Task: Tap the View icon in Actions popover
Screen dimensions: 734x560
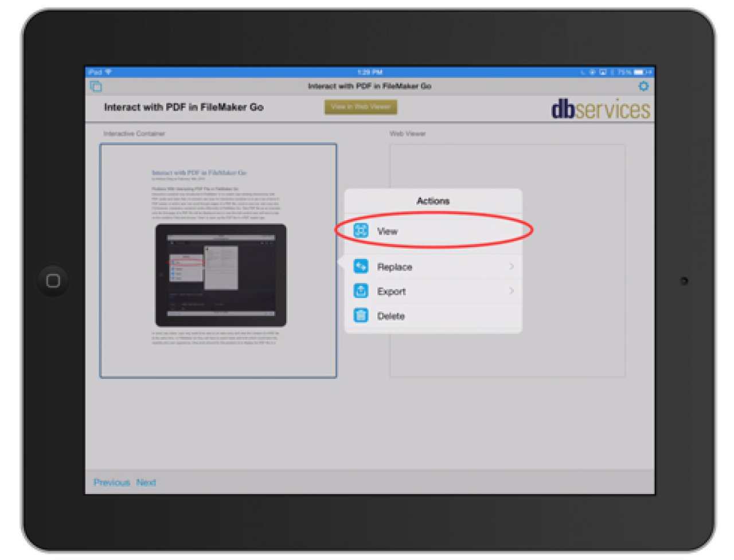Action: [x=361, y=231]
